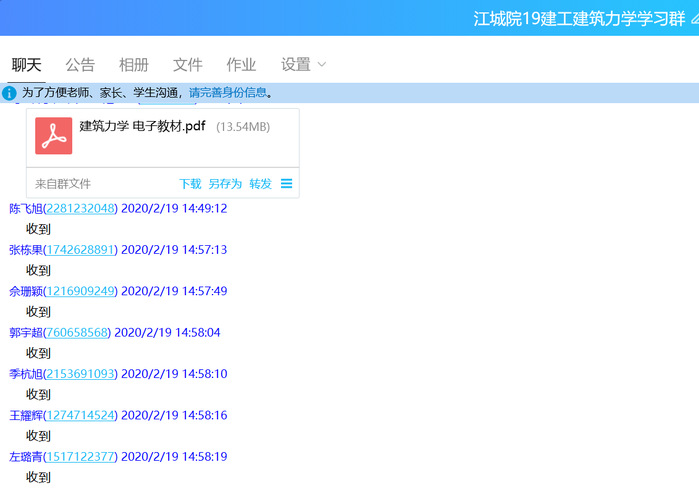Click the blue info icon in notice bar
This screenshot has height=491, width=699.
click(10, 93)
